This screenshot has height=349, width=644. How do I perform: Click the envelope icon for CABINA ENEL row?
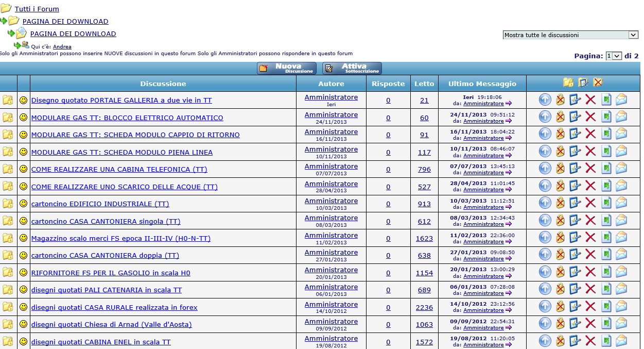pos(621,341)
